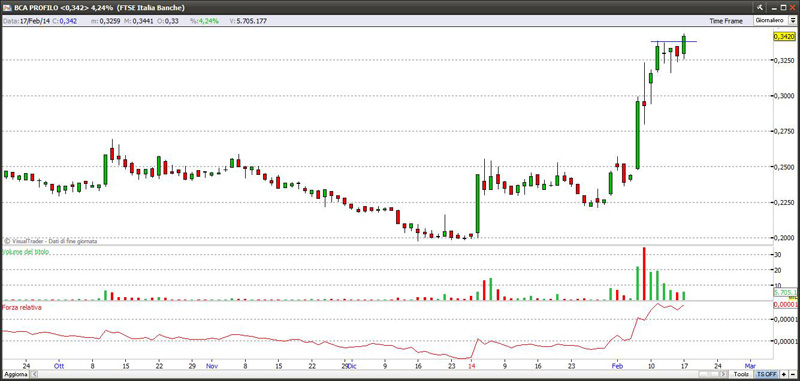Click the m: 0,3259 minimum value
The width and height of the screenshot is (800, 381).
click(106, 21)
